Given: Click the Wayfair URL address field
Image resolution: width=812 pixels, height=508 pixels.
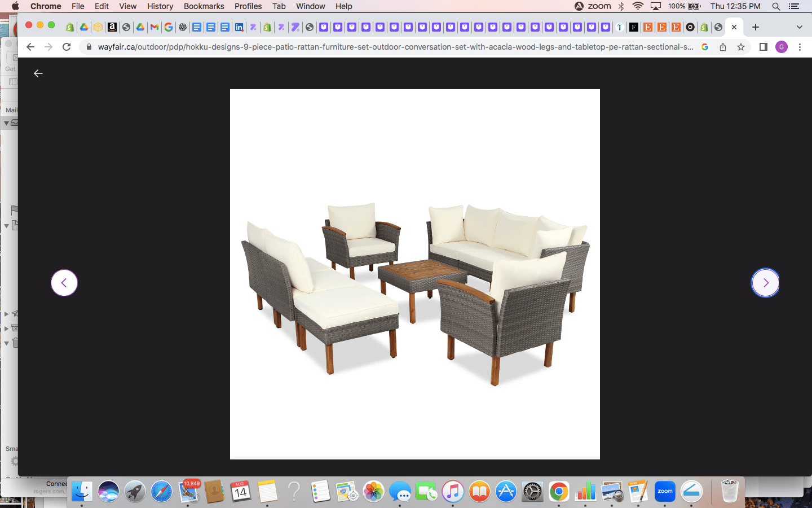Looking at the screenshot, I should (x=395, y=47).
